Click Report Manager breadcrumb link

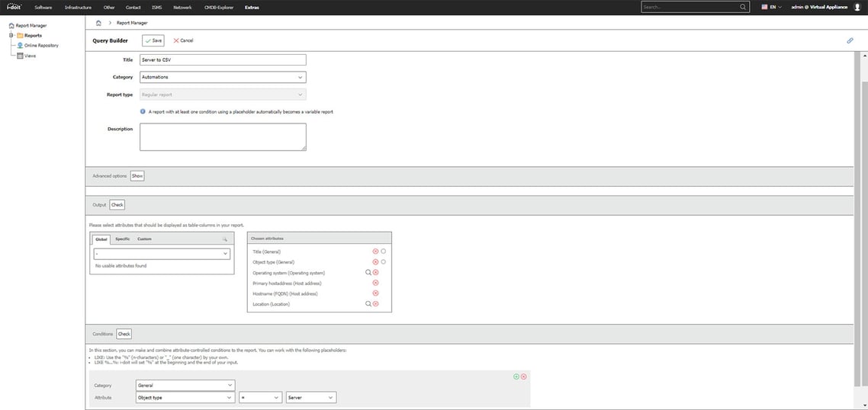[132, 23]
